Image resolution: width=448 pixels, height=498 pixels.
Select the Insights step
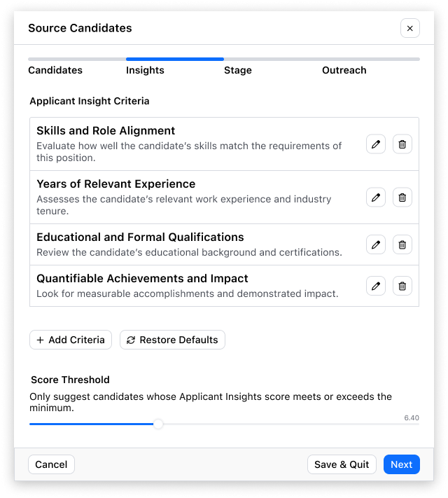(x=145, y=70)
